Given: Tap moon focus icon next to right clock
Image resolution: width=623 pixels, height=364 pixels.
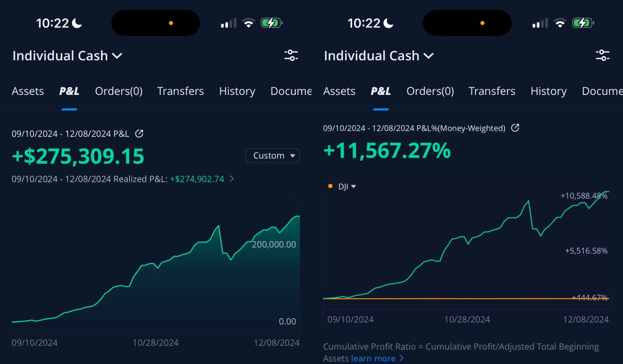Looking at the screenshot, I should (x=388, y=23).
